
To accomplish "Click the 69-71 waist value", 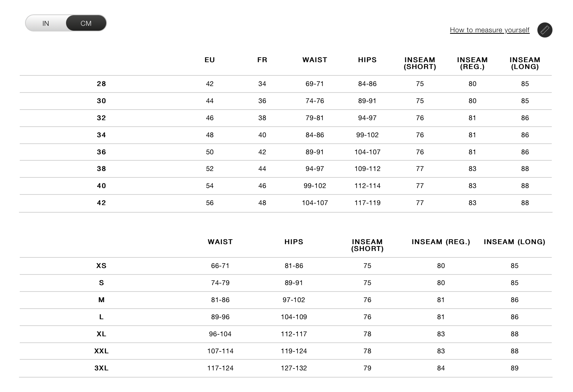I will (315, 84).
